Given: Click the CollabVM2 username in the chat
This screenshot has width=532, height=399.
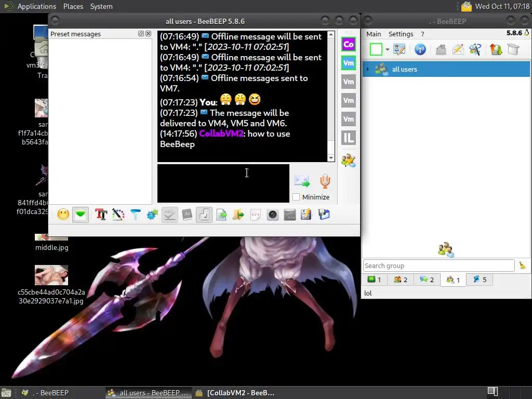Looking at the screenshot, I should pos(221,134).
